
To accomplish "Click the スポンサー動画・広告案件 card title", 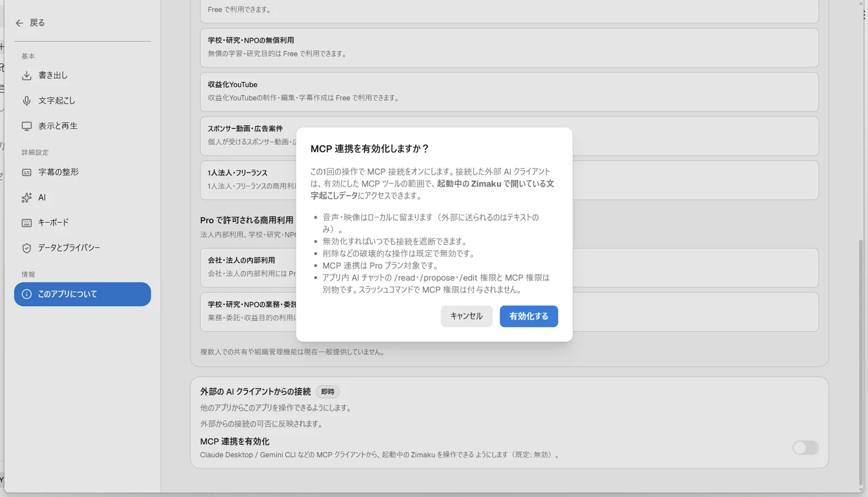I will pyautogui.click(x=245, y=129).
